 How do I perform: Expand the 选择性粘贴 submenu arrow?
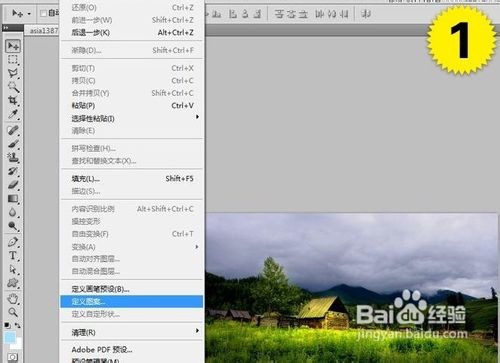coord(197,117)
